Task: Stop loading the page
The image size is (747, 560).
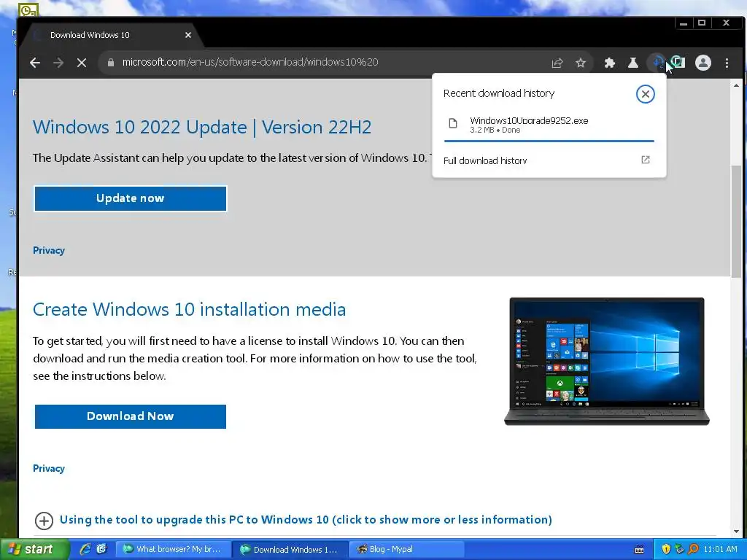Action: coord(82,63)
